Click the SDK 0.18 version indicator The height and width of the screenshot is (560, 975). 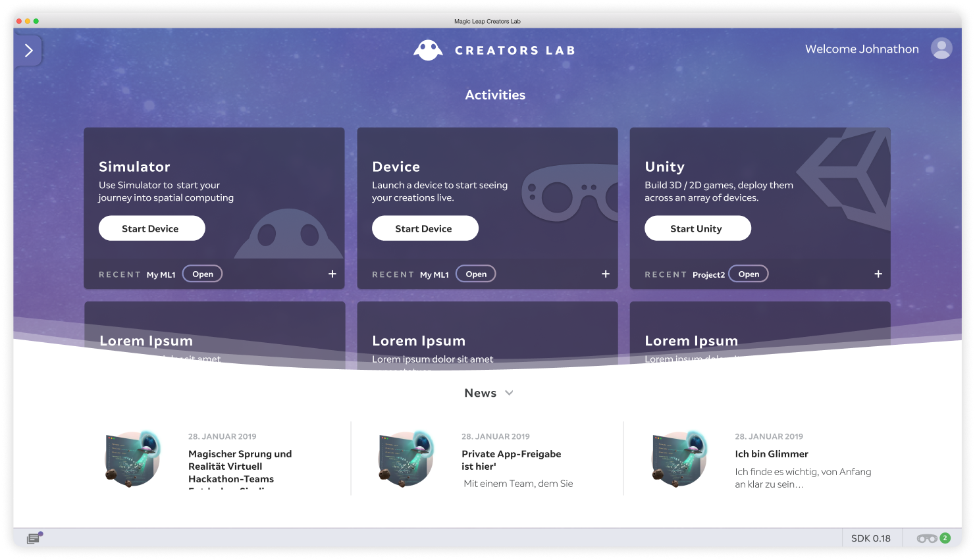[870, 538]
